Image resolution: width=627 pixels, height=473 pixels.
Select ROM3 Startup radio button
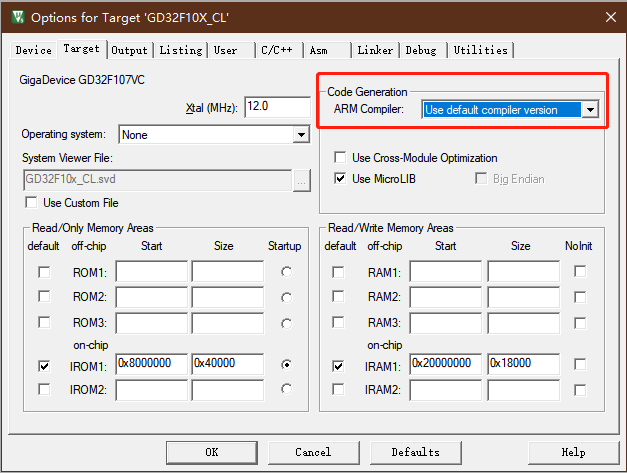pos(286,323)
